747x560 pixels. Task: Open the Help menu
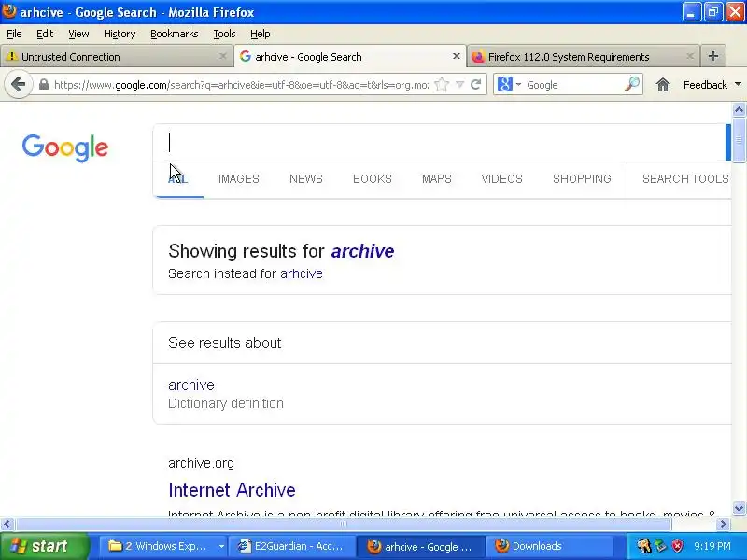point(261,34)
